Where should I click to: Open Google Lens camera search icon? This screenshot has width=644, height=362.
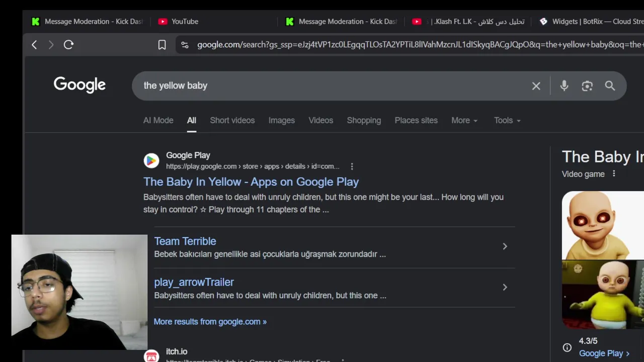pos(587,86)
